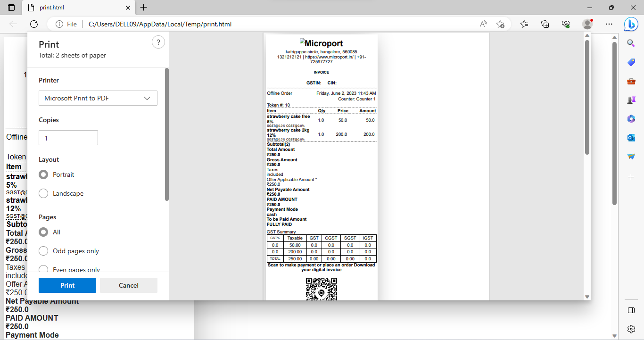
Task: Focus the address bar URL
Action: point(160,24)
